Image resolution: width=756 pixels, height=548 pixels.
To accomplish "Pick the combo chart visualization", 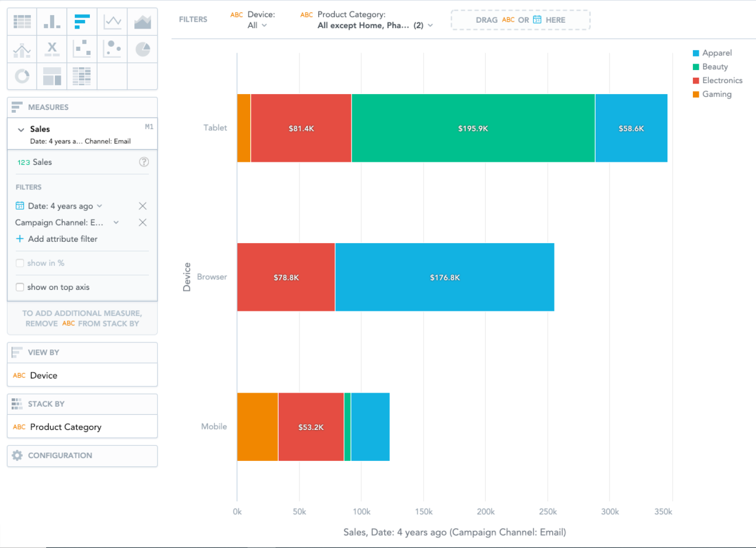I will click(22, 50).
